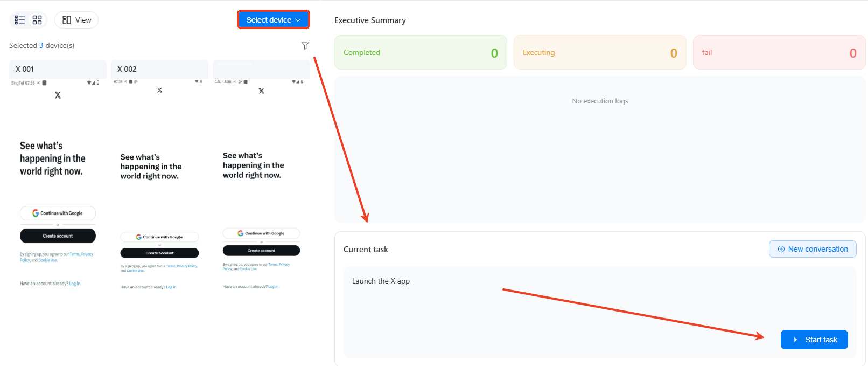Tap Continue with Google on third device
Screen dimensions: 868x366
(261, 233)
